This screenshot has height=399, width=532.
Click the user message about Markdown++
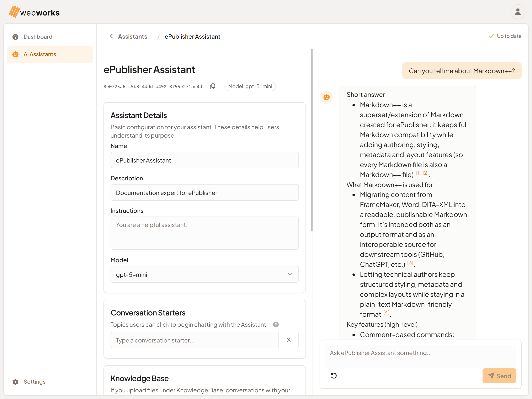pyautogui.click(x=462, y=71)
